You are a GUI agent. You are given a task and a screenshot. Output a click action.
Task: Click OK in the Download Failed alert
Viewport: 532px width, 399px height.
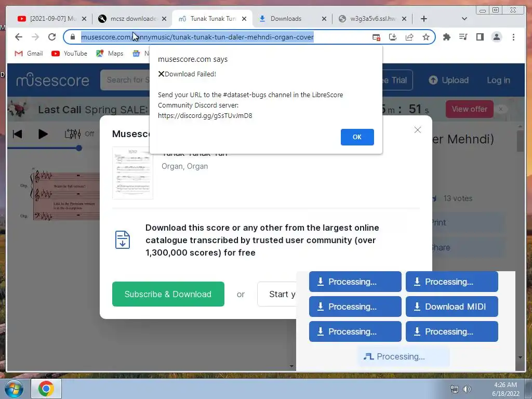tap(357, 137)
